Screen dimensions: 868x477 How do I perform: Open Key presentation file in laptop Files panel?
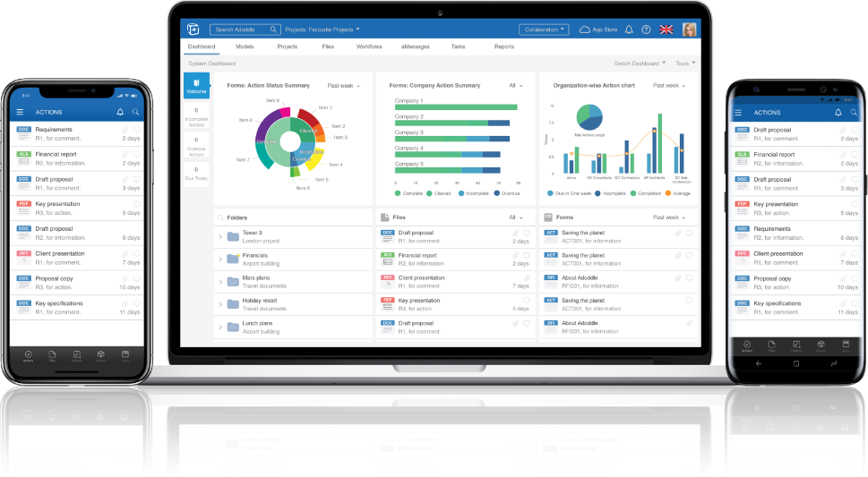point(455,304)
